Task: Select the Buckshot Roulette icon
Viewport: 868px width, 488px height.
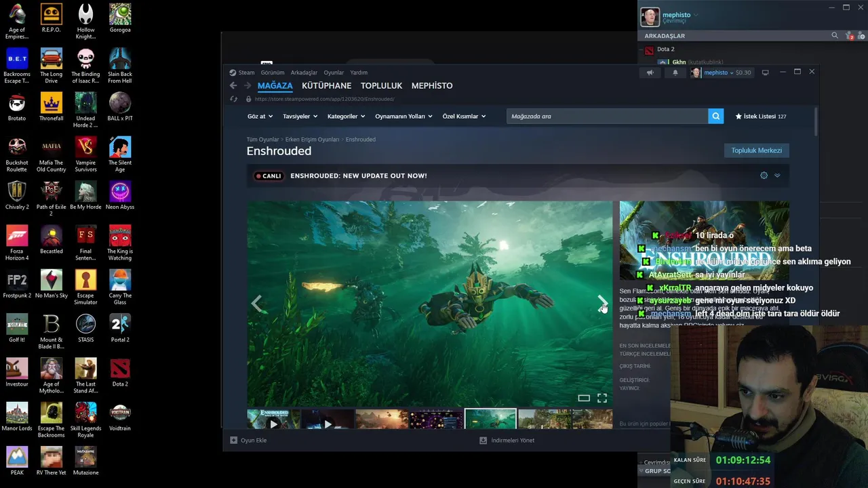Action: (17, 154)
